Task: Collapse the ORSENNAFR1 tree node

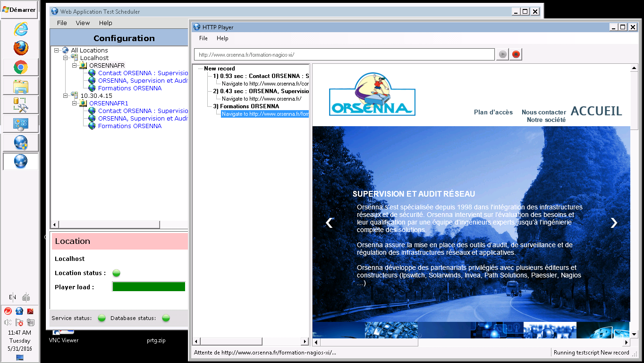Action: tap(75, 103)
